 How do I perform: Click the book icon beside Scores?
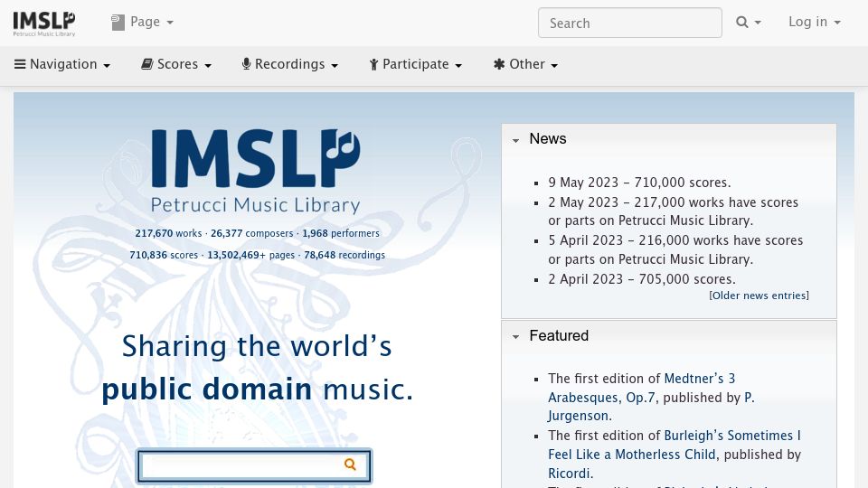point(146,64)
